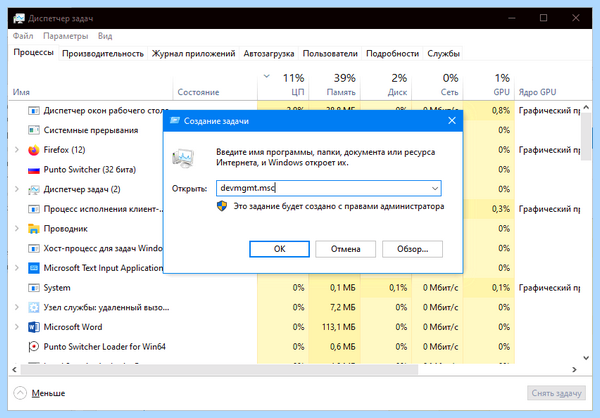Image resolution: width=600 pixels, height=418 pixels.
Task: Confirm with the ОК button
Action: point(279,249)
